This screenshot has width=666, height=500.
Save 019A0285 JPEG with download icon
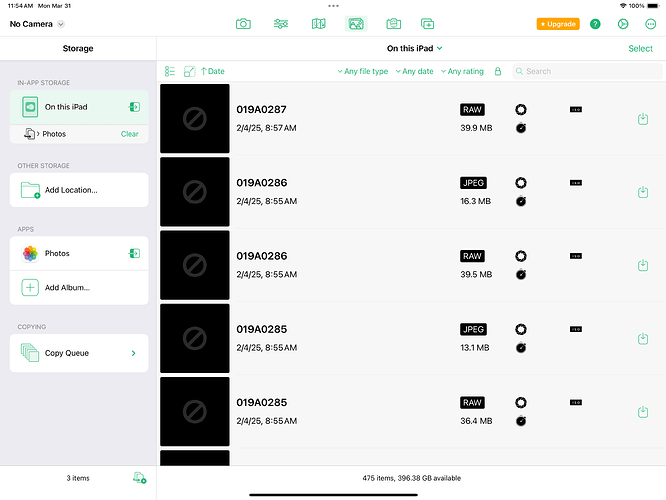[x=643, y=339]
